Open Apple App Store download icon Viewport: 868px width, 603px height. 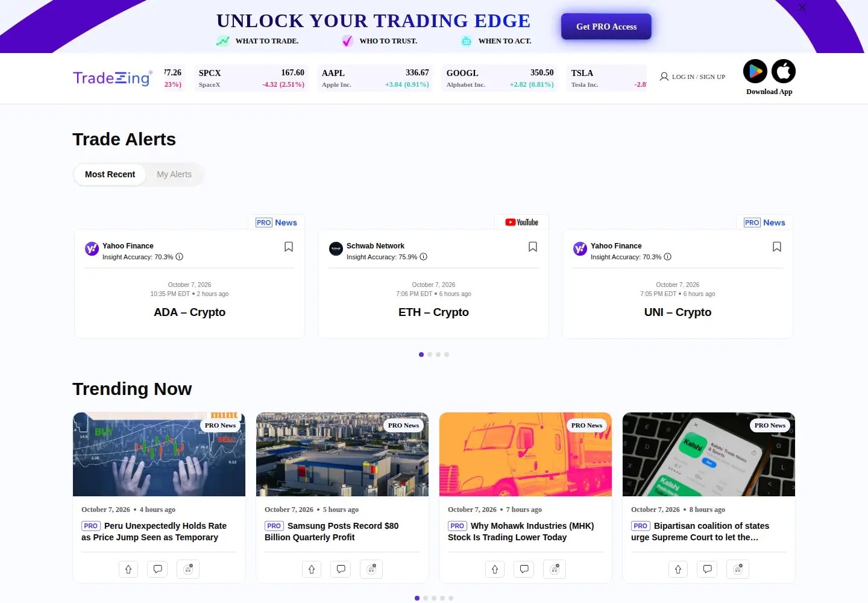(784, 71)
